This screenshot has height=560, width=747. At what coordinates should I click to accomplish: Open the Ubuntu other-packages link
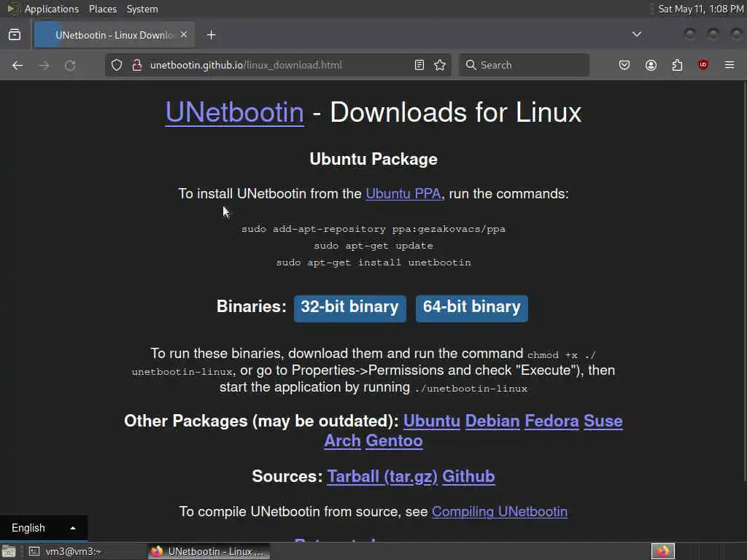click(x=432, y=421)
